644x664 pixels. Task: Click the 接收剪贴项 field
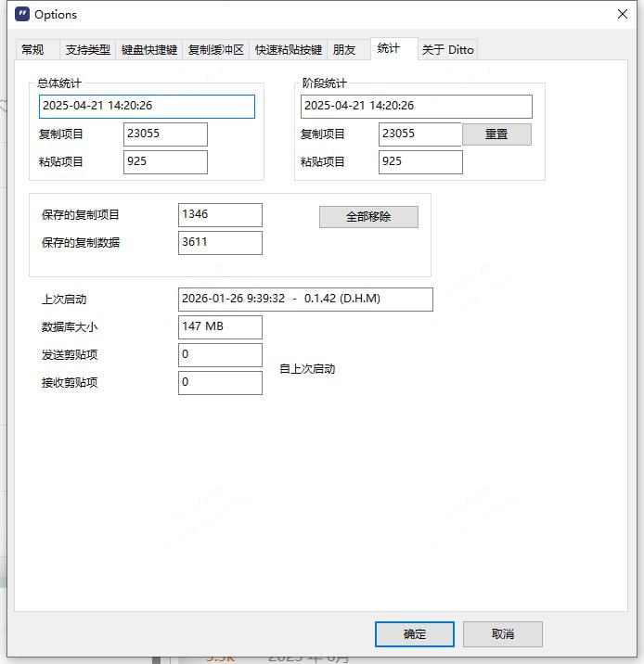[220, 383]
